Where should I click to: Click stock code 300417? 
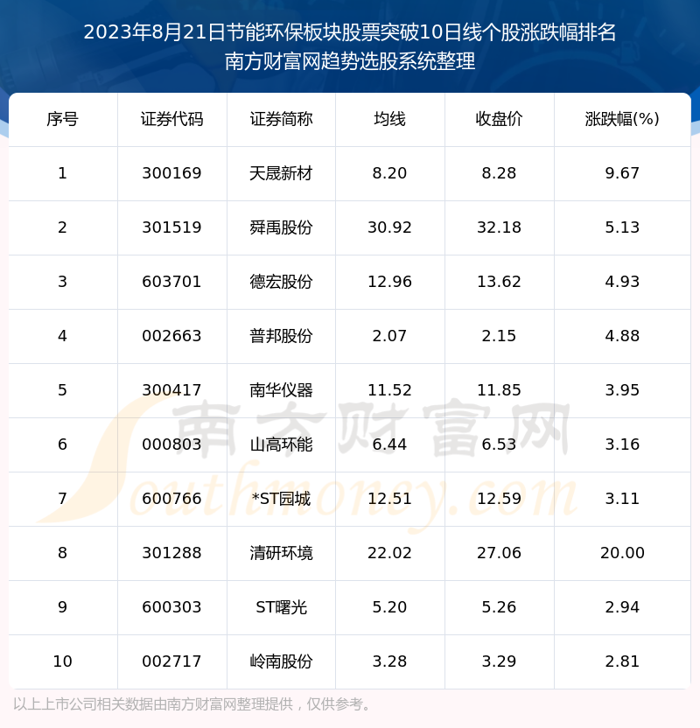[171, 390]
